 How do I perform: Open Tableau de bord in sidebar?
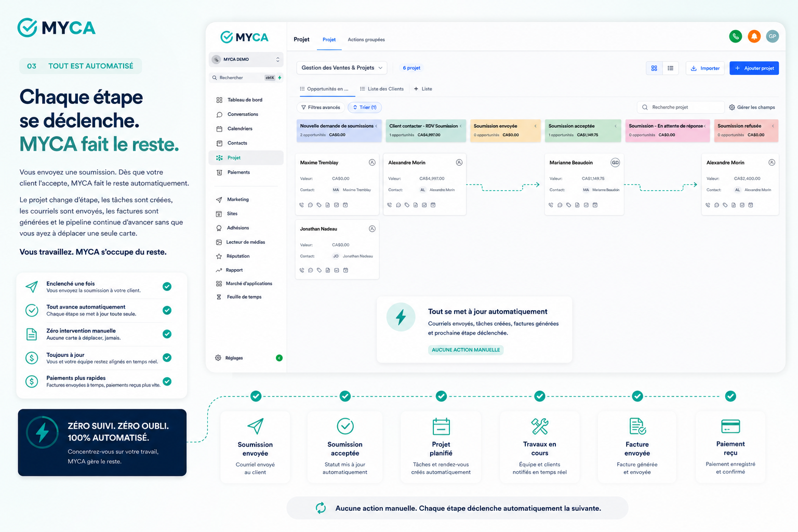(x=245, y=100)
